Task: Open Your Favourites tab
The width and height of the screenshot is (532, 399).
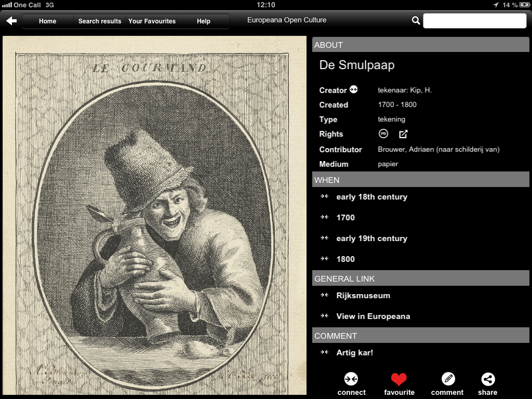Action: coord(152,21)
